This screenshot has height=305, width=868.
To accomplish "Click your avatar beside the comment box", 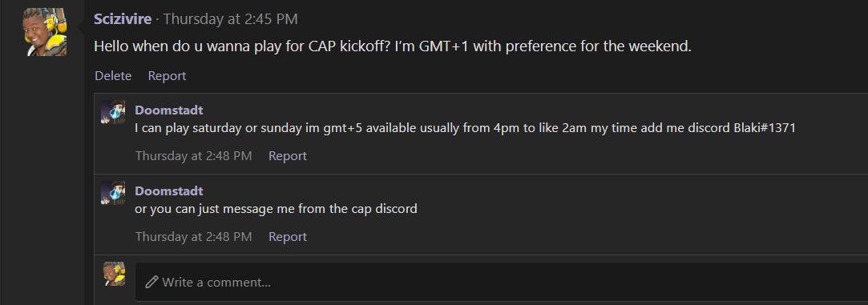I will [x=114, y=274].
